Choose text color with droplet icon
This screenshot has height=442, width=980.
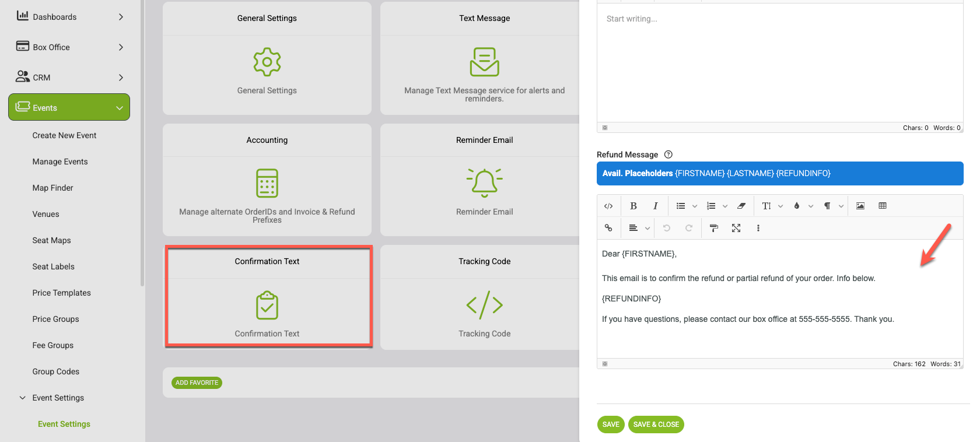pyautogui.click(x=797, y=206)
